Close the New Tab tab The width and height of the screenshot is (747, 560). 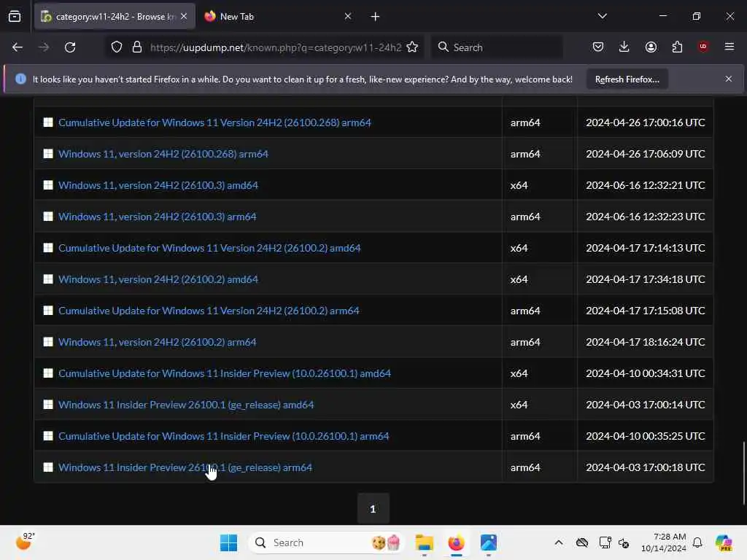[348, 16]
